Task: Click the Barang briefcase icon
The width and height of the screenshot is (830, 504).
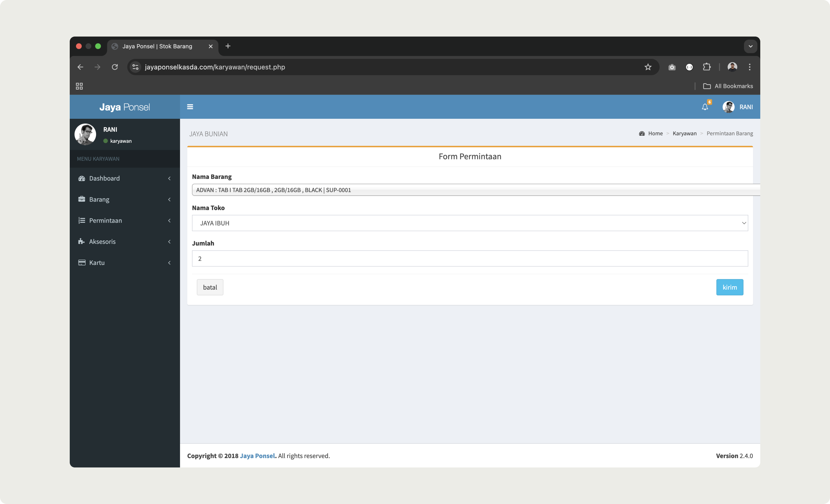Action: (81, 199)
